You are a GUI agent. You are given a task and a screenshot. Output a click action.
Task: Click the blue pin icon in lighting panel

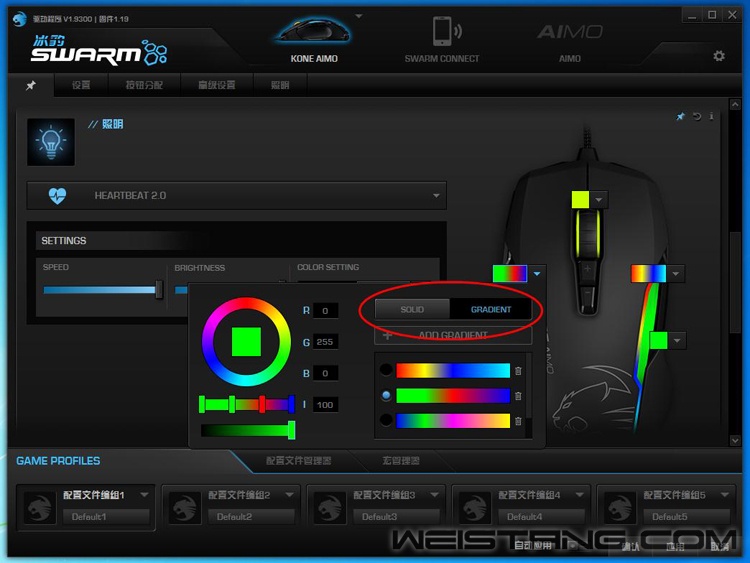[680, 116]
